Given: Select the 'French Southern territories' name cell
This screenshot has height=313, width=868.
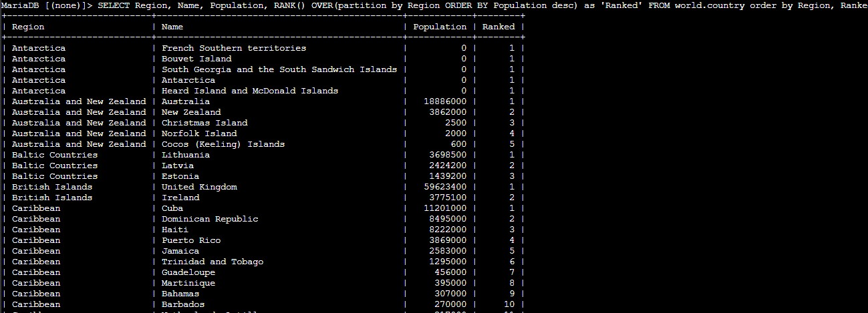Looking at the screenshot, I should (x=234, y=48).
